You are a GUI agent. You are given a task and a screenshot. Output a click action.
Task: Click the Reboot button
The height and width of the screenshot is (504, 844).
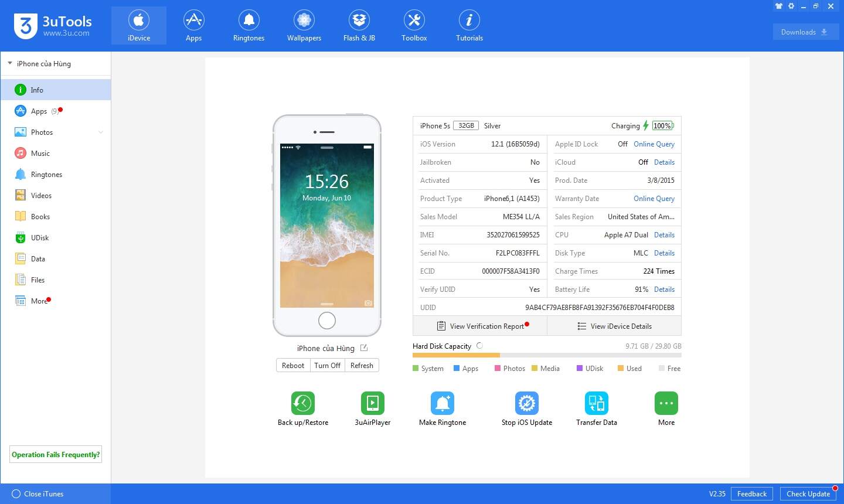pyautogui.click(x=293, y=366)
